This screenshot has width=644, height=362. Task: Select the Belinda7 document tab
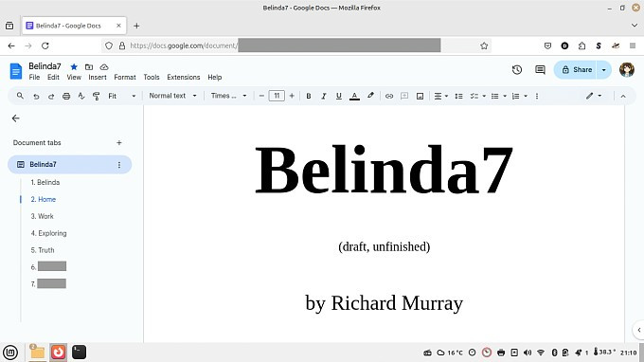(x=69, y=164)
